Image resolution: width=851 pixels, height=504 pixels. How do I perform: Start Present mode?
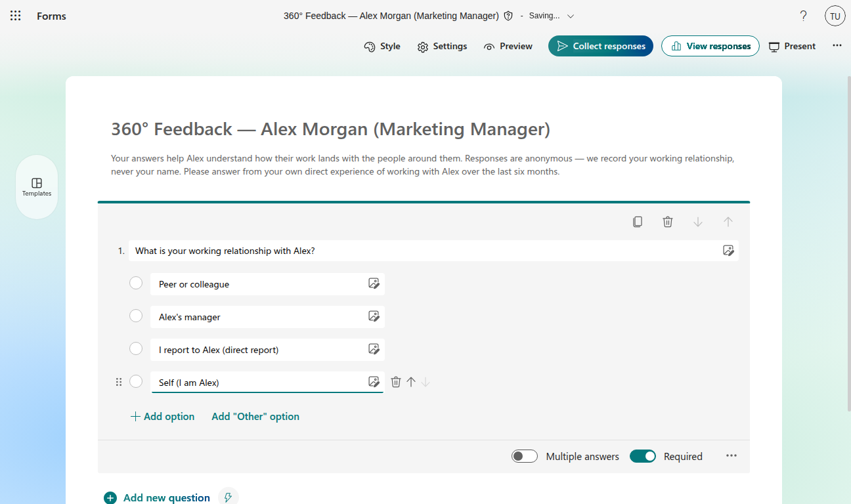pos(793,47)
